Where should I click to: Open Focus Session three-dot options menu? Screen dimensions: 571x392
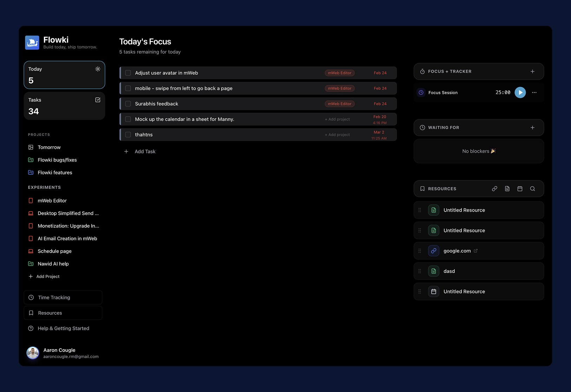pos(534,93)
